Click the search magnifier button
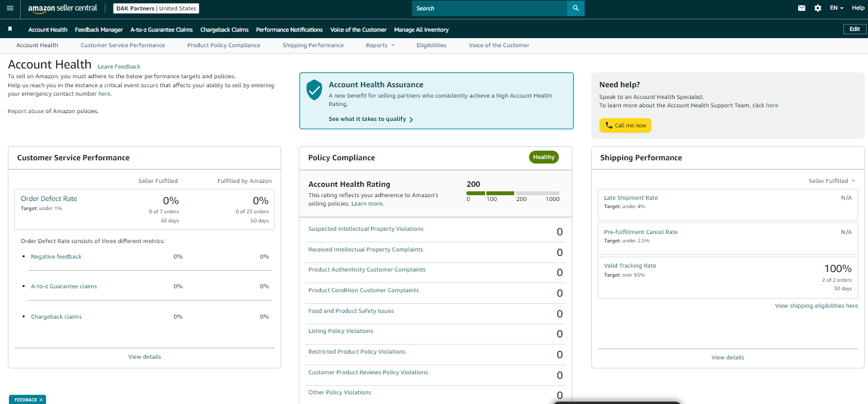The height and width of the screenshot is (404, 868). pyautogui.click(x=576, y=8)
